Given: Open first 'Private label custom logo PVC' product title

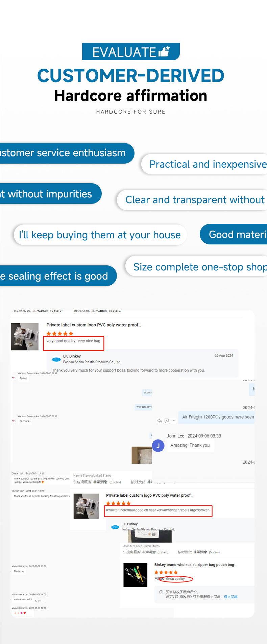Looking at the screenshot, I should [94, 325].
